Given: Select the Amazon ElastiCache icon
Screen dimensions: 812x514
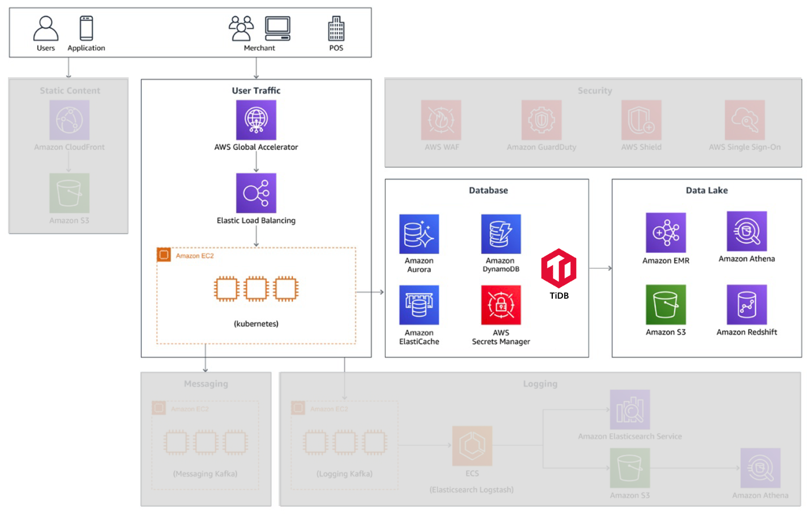Looking at the screenshot, I should [x=419, y=305].
